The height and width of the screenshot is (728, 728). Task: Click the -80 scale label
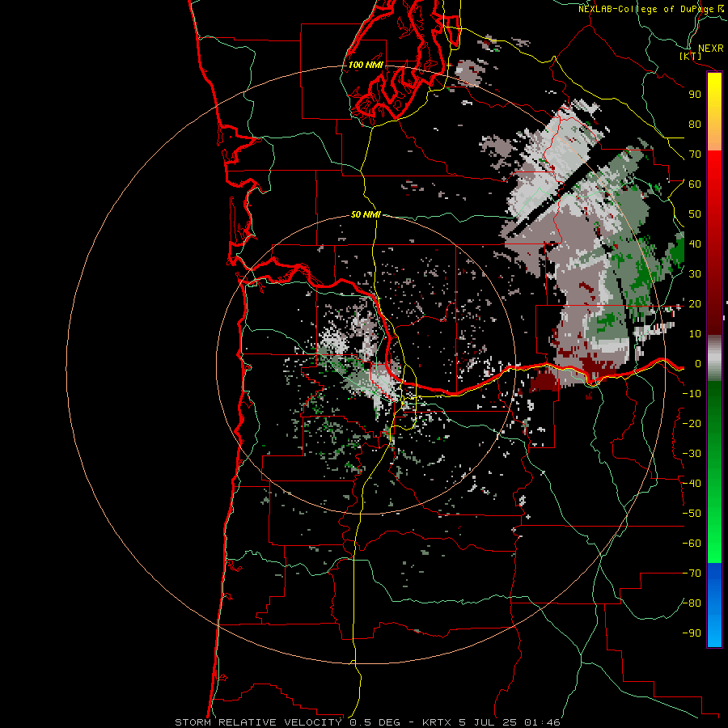pos(692,603)
